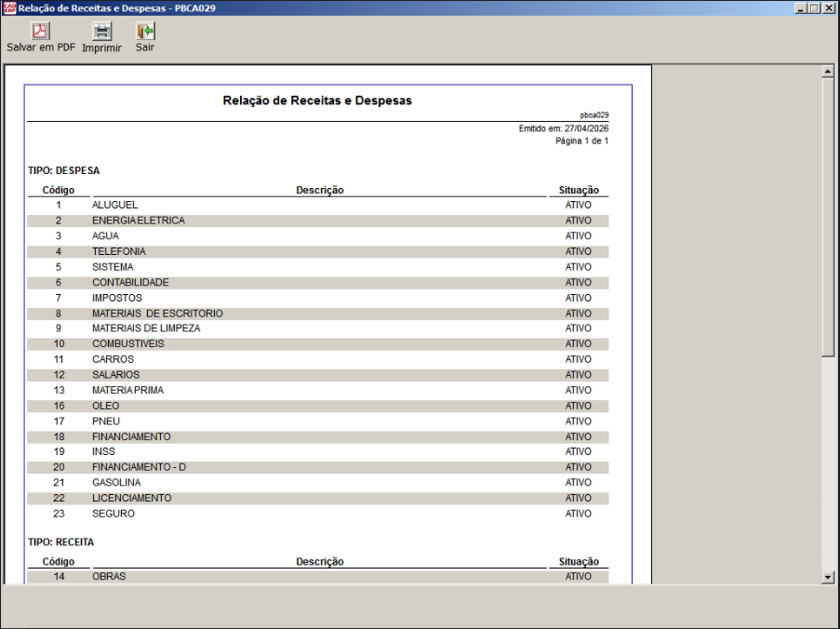Maximize the report window

(814, 8)
